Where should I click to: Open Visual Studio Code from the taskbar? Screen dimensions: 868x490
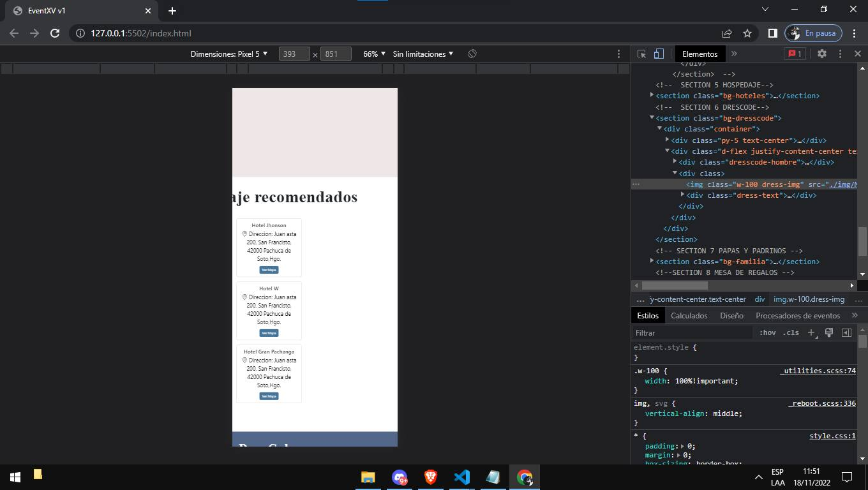pos(462,477)
